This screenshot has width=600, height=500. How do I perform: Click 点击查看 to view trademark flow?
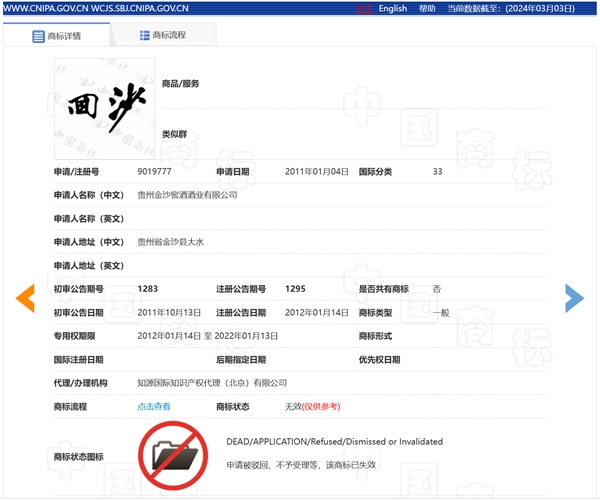(154, 407)
